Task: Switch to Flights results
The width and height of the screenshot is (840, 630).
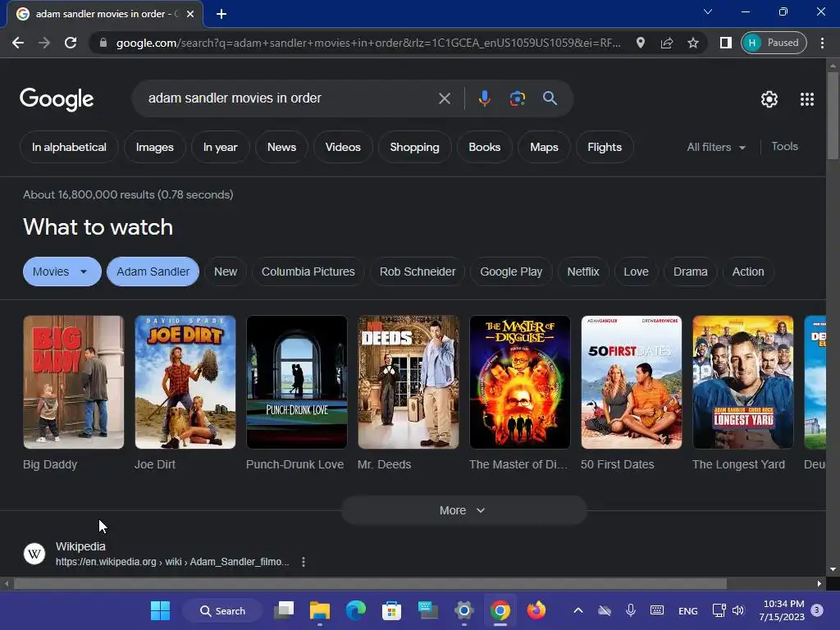Action: point(605,148)
